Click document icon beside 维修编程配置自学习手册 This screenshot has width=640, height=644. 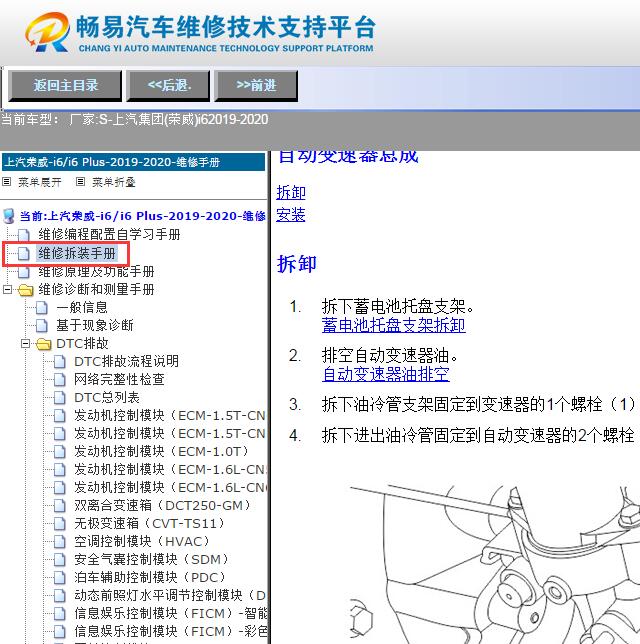pyautogui.click(x=24, y=235)
